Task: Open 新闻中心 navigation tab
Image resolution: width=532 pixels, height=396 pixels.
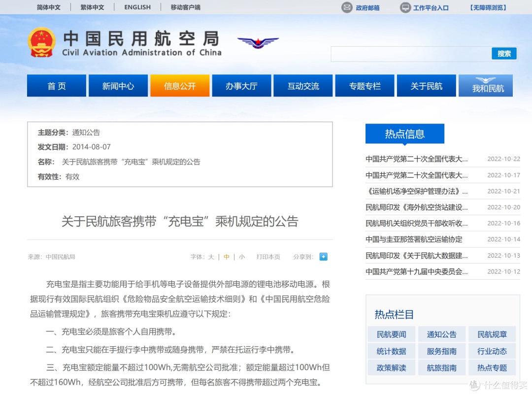Action: pos(118,86)
